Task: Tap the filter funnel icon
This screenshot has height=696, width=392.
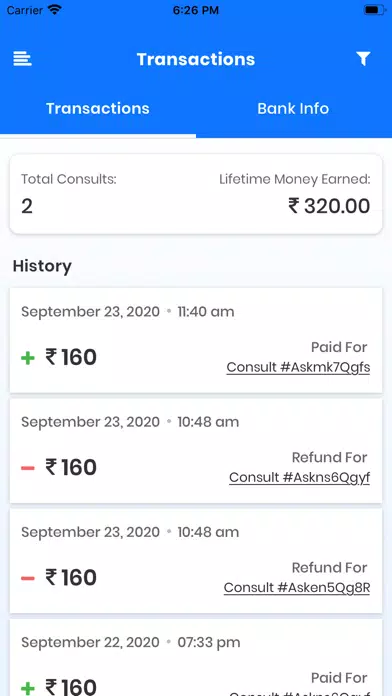Action: (363, 59)
